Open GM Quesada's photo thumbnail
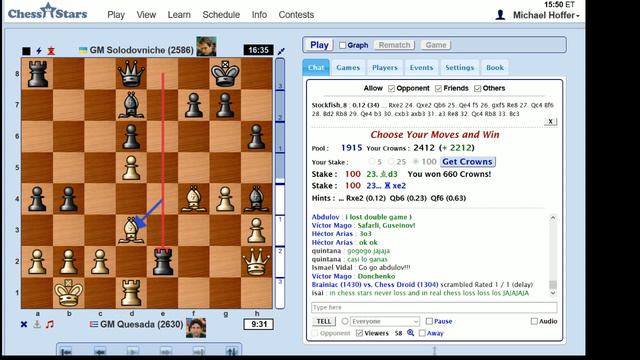The image size is (640, 360). click(196, 328)
